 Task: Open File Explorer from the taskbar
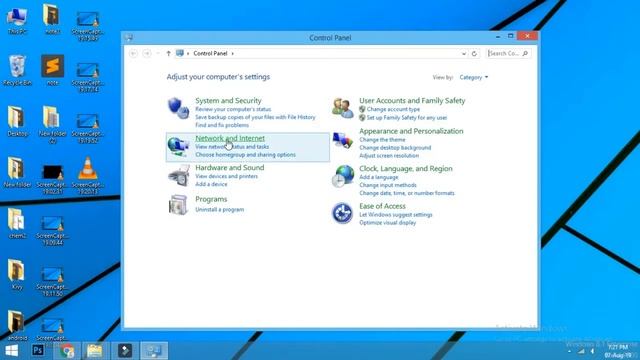pos(95,351)
